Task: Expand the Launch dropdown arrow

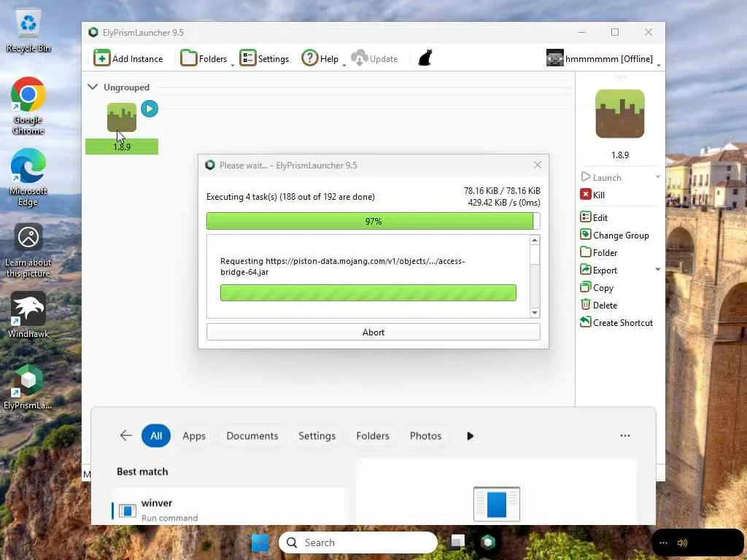Action: (657, 176)
